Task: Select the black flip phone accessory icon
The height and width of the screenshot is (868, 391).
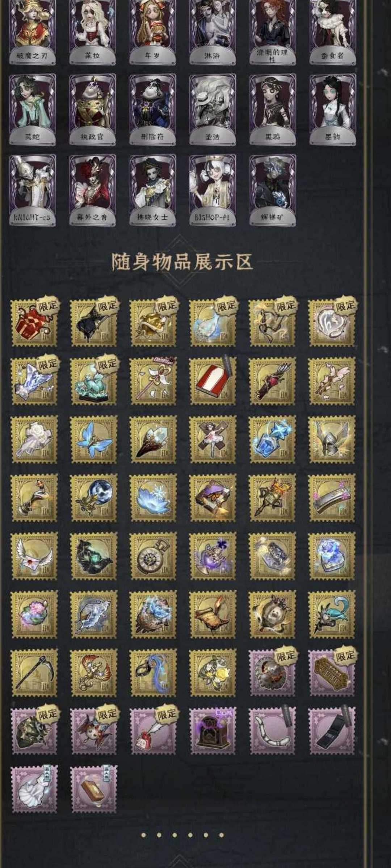Action: click(332, 731)
